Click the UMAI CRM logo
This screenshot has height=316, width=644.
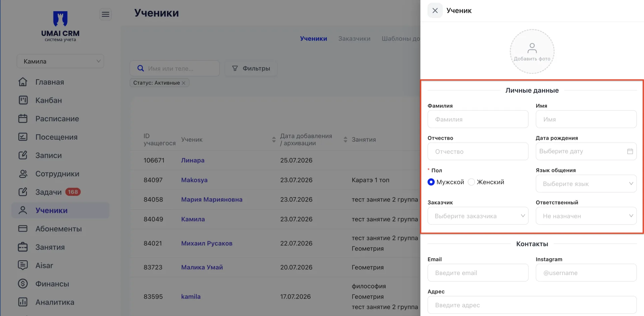(60, 26)
